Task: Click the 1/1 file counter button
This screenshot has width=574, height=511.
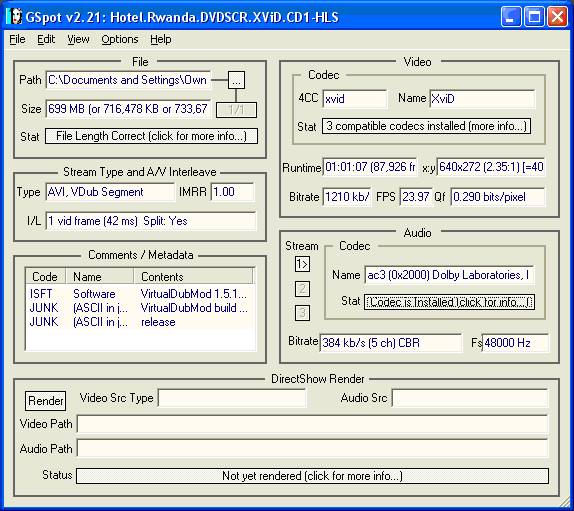Action: point(236,110)
